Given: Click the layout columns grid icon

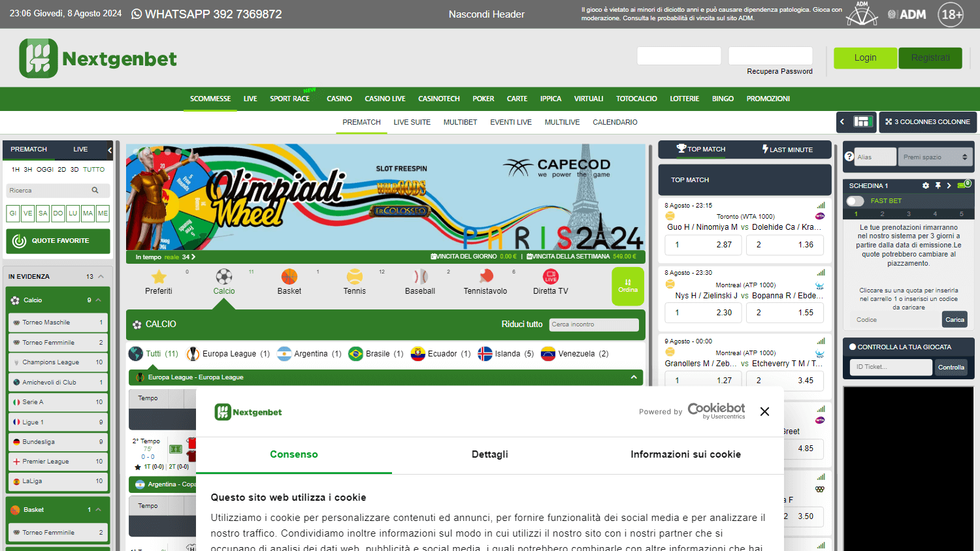Looking at the screenshot, I should pyautogui.click(x=863, y=121).
